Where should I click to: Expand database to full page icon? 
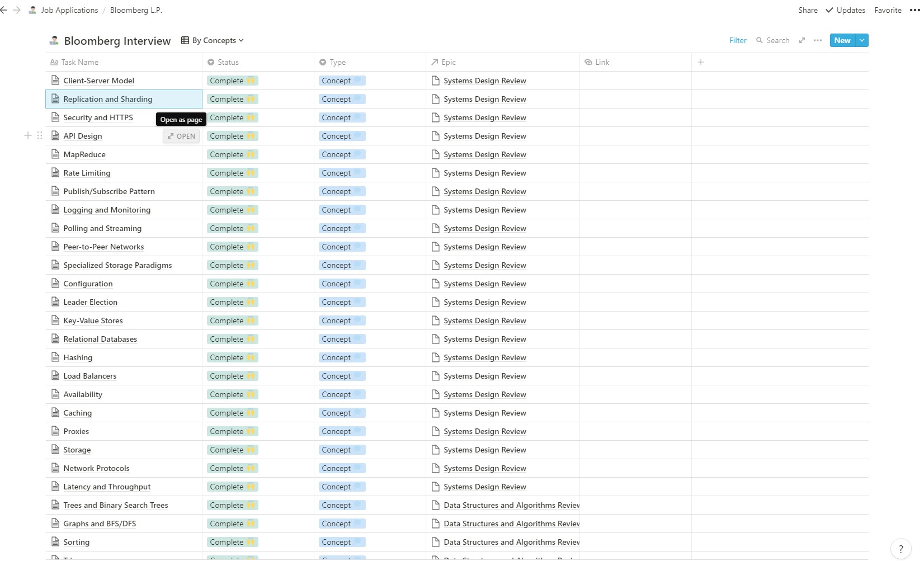point(802,40)
